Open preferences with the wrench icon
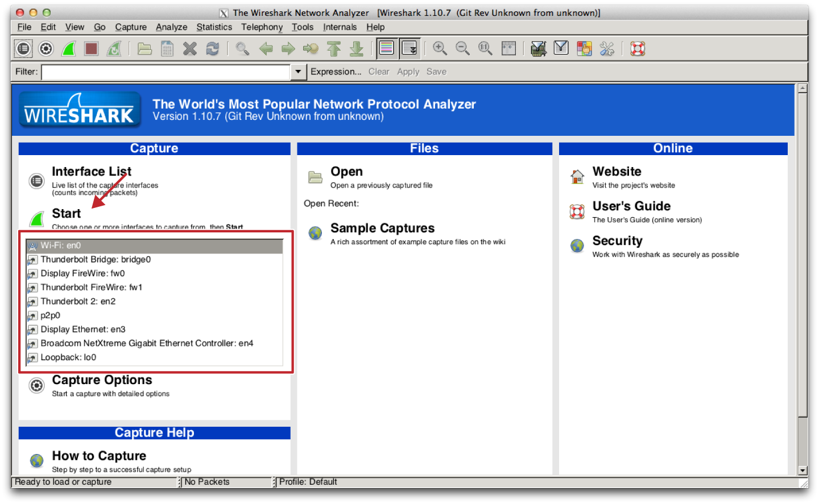 pos(607,49)
